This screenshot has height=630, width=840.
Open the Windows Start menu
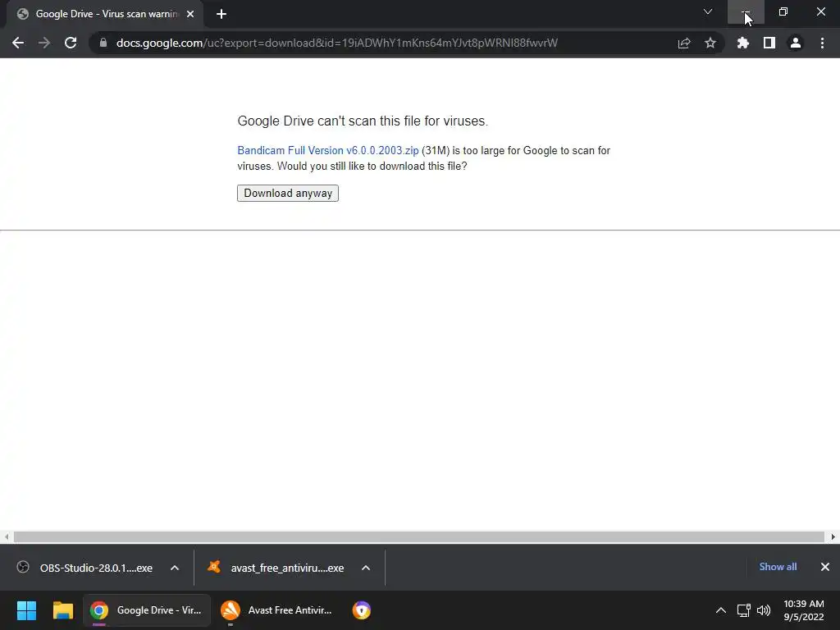[x=26, y=610]
